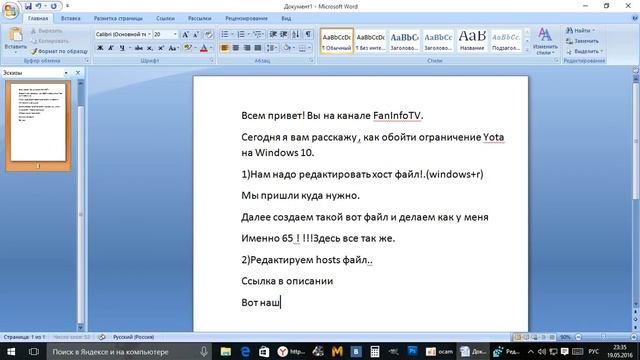
Task: Decrease indent in the Абзац group
Action: (273, 34)
